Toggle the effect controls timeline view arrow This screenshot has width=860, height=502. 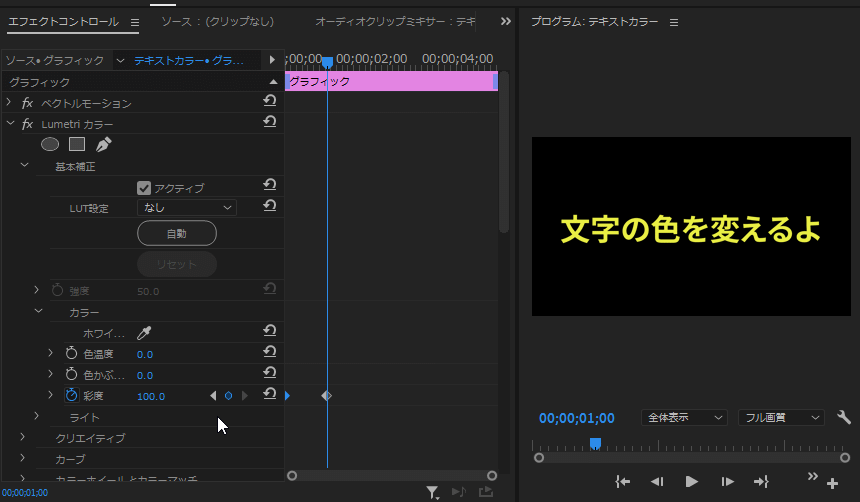272,59
